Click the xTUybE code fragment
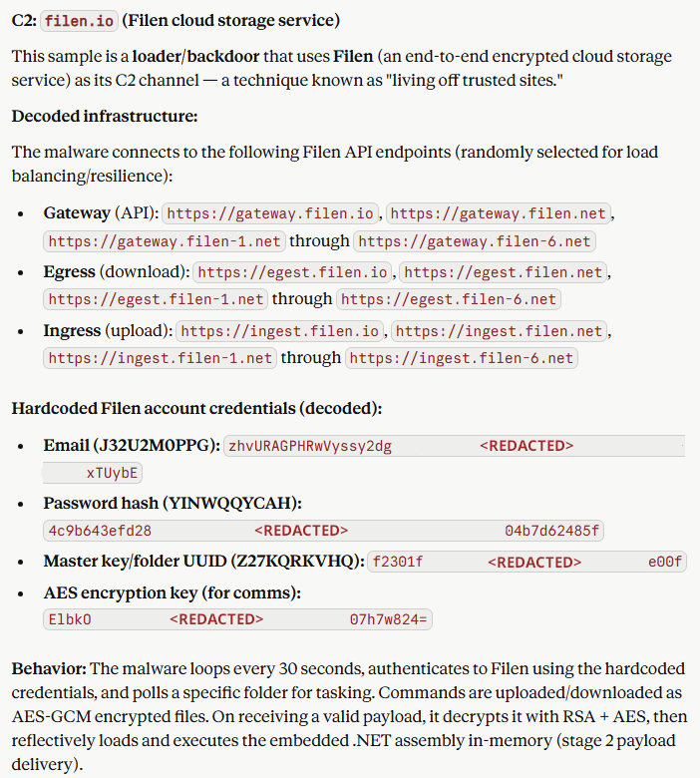Screen dimensions: 700x778 [x=113, y=473]
